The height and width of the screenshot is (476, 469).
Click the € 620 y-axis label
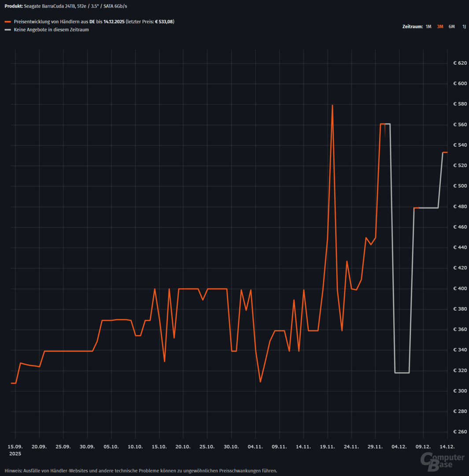tap(458, 63)
